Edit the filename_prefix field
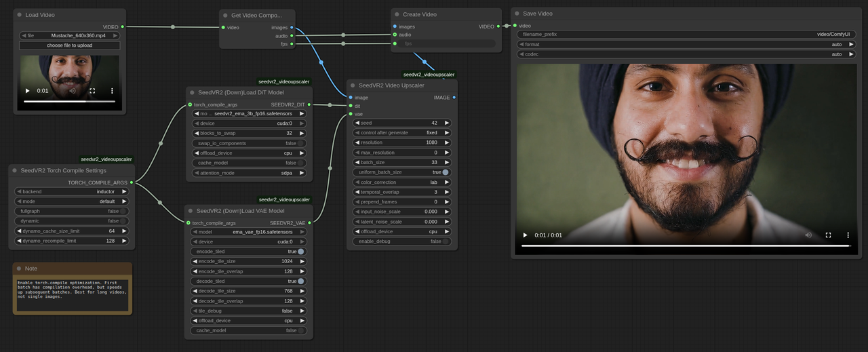Viewport: 868px width, 352px height. point(686,34)
